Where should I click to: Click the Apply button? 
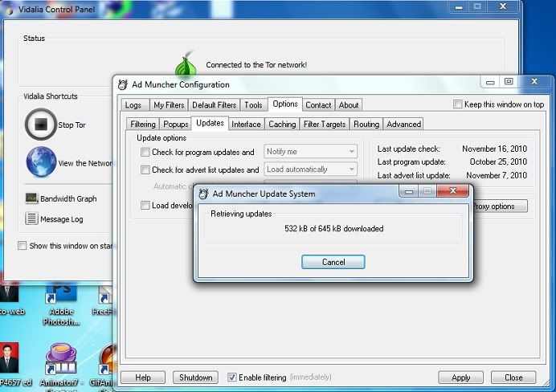click(x=460, y=378)
